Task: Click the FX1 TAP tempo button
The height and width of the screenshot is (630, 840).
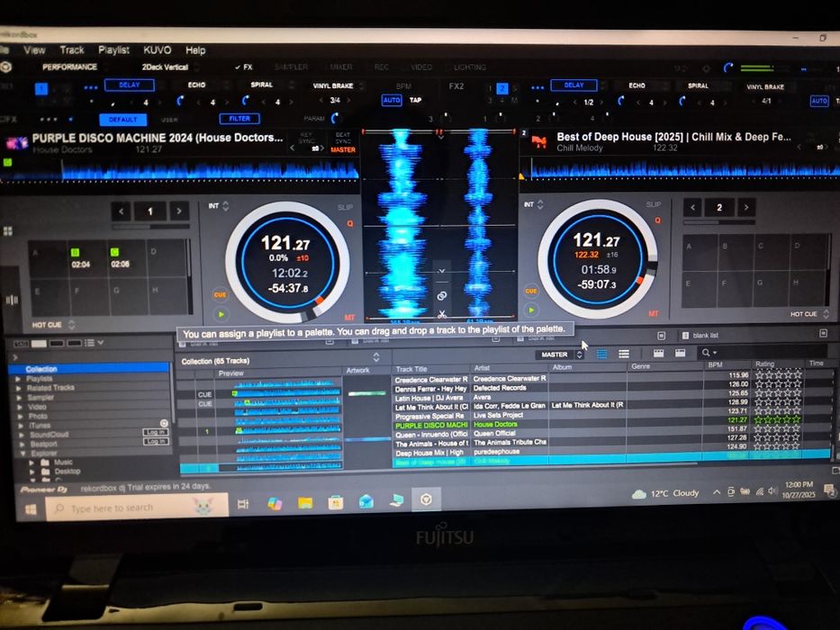Action: click(x=415, y=100)
